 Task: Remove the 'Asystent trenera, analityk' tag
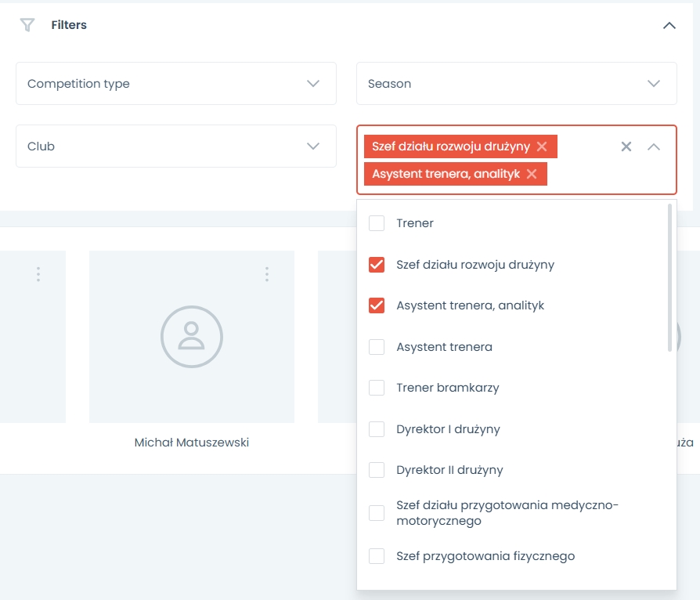coord(532,174)
